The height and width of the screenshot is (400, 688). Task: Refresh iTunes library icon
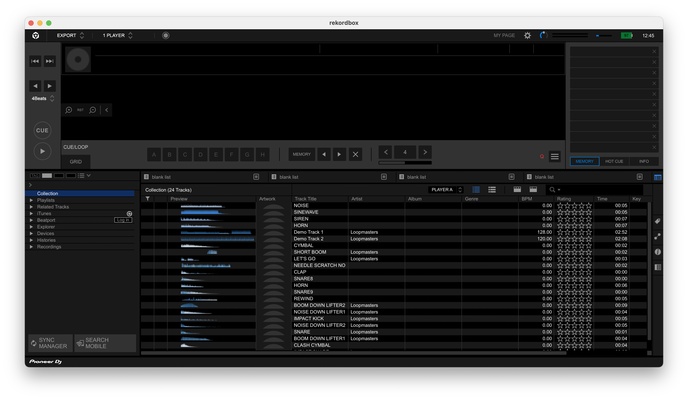pyautogui.click(x=129, y=214)
